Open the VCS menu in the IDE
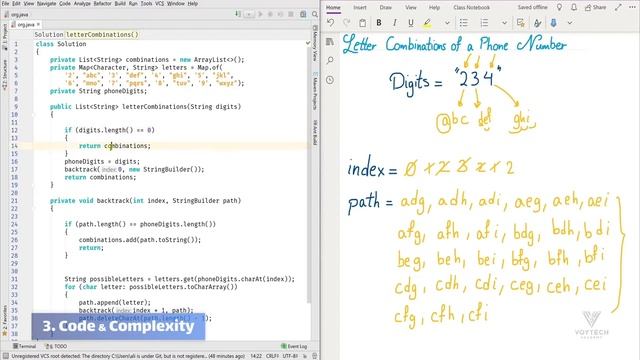The image size is (640, 360). [x=160, y=3]
